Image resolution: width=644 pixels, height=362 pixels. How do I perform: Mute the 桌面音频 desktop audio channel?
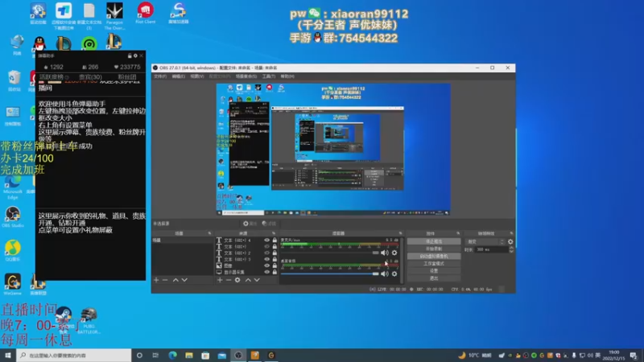385,274
